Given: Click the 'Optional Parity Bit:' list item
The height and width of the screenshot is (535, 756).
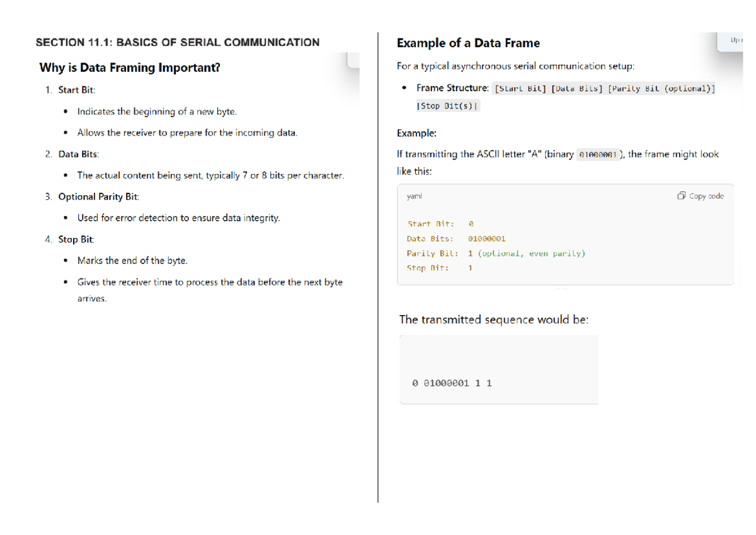Looking at the screenshot, I should coord(98,197).
